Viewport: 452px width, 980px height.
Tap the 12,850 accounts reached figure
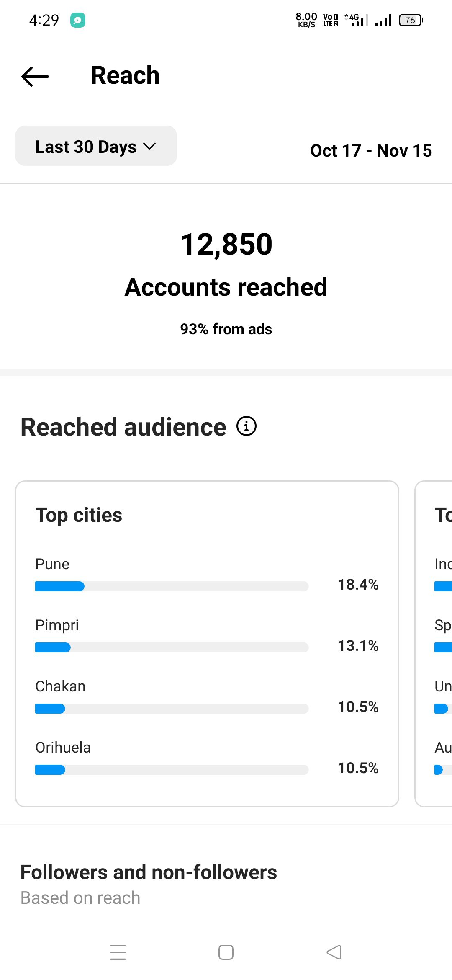[226, 244]
